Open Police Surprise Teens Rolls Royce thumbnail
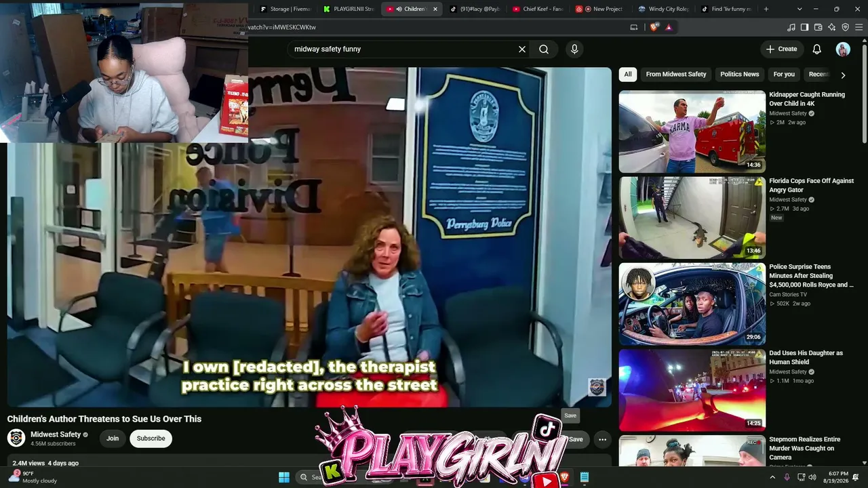The image size is (868, 488). pos(692,304)
